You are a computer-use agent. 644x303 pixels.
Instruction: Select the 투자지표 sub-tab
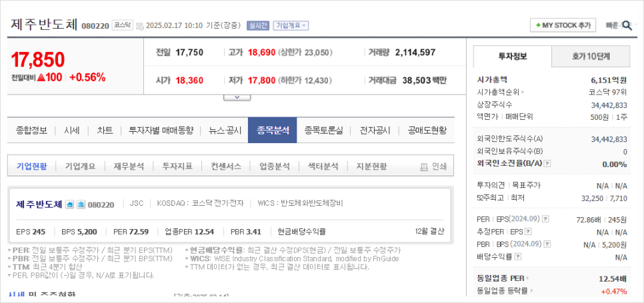pyautogui.click(x=177, y=166)
